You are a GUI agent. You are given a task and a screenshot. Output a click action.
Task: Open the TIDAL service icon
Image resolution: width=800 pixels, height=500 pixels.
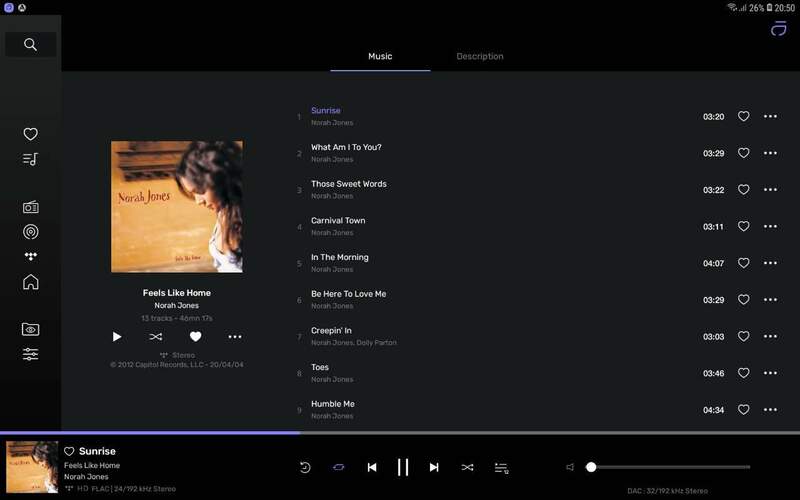tap(30, 257)
